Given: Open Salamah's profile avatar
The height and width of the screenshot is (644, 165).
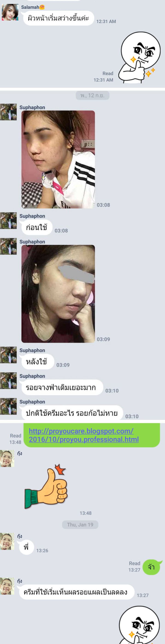Looking at the screenshot, I should pos(10,12).
